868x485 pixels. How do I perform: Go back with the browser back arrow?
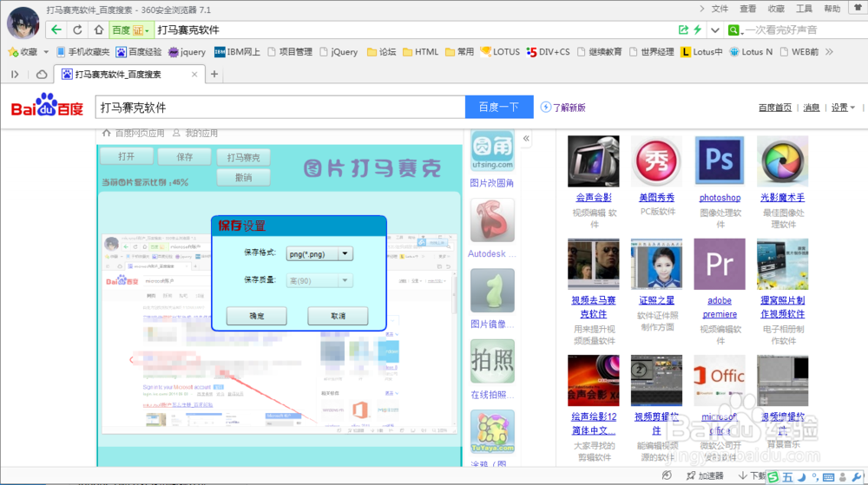[x=56, y=29]
